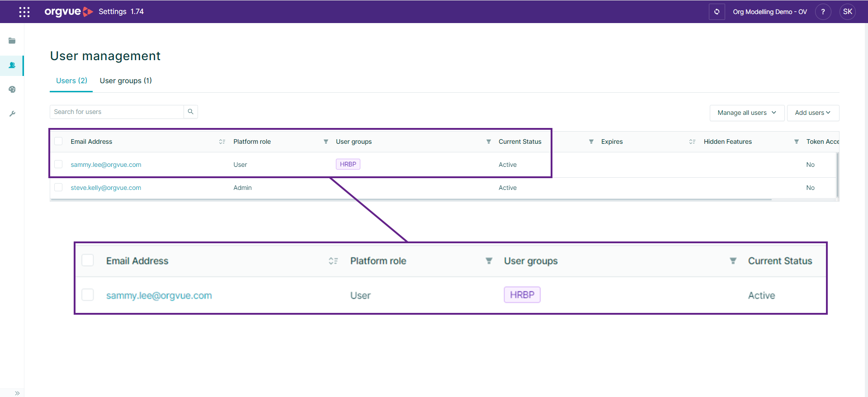Filter the Platform role column
This screenshot has width=868, height=397.
[325, 142]
